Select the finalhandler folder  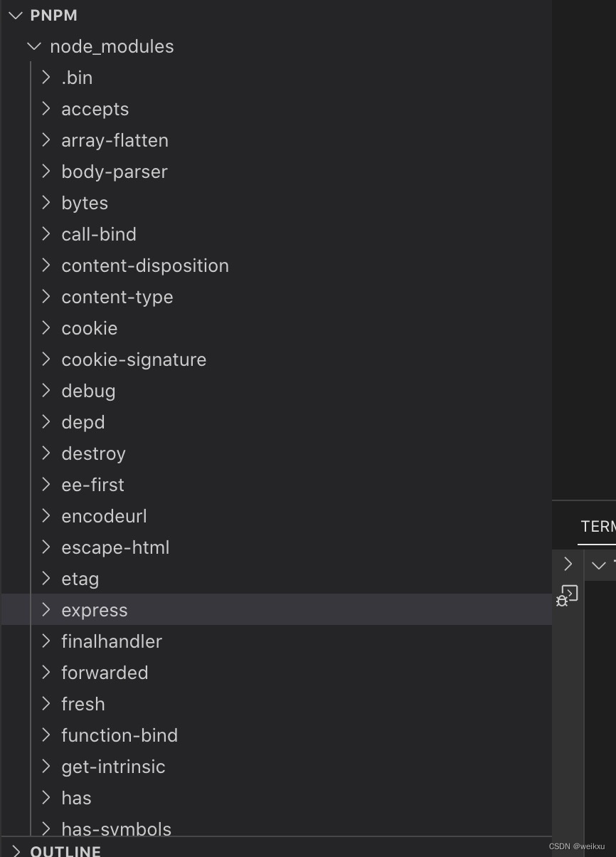pos(112,641)
